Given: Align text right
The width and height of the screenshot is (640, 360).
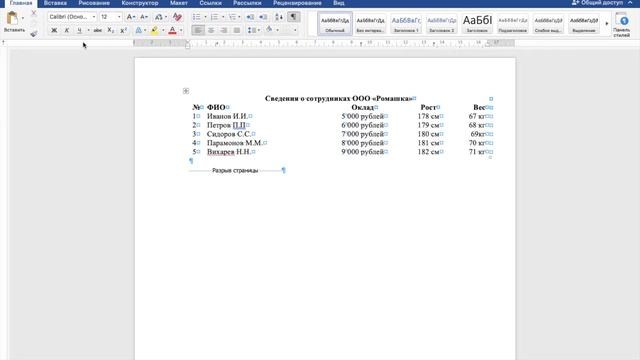Looking at the screenshot, I should pos(224,30).
